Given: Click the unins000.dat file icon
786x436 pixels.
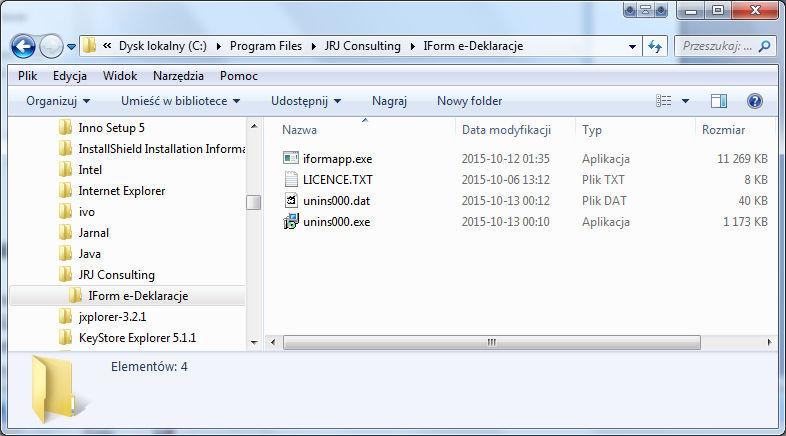Looking at the screenshot, I should (291, 200).
